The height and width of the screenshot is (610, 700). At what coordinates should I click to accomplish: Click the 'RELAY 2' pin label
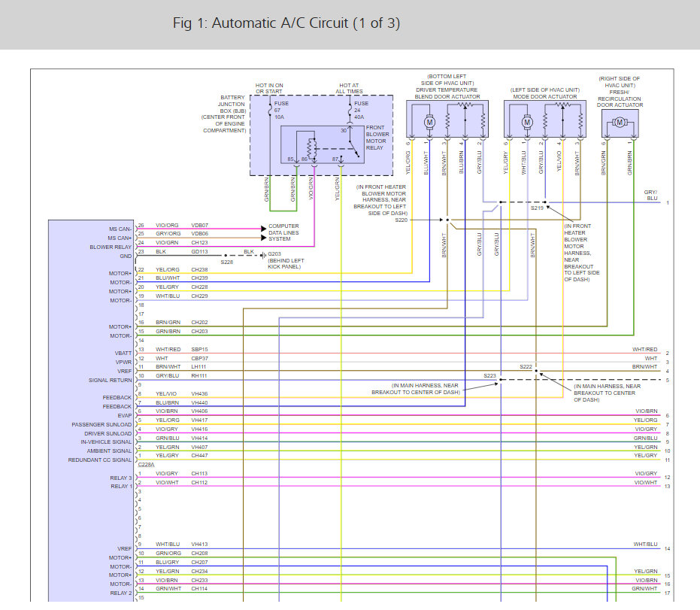(x=121, y=593)
